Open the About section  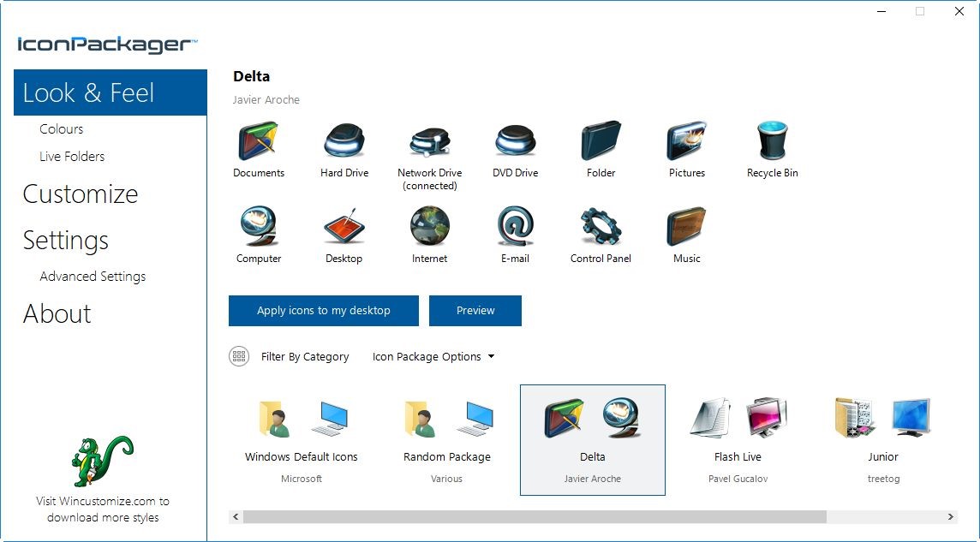pyautogui.click(x=57, y=314)
